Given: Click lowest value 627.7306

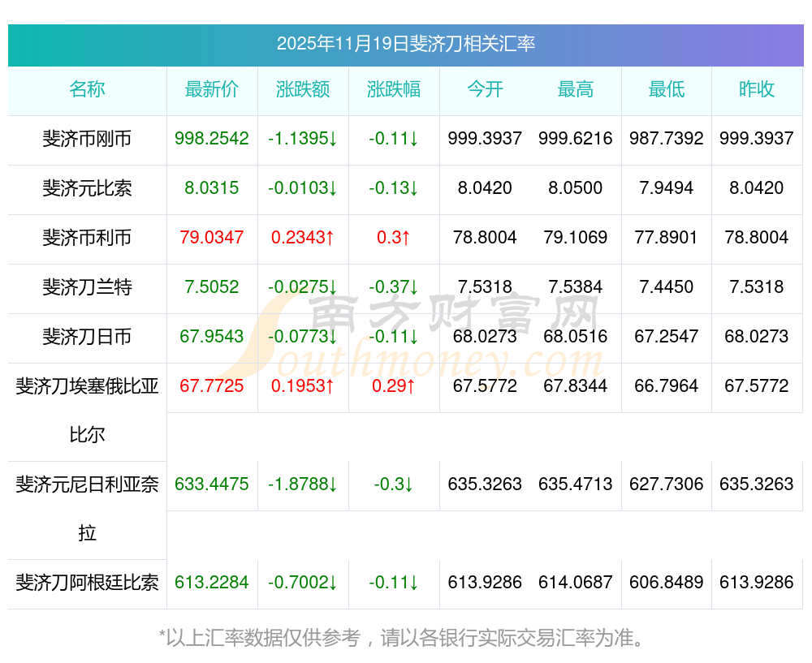Looking at the screenshot, I should click(x=667, y=484).
